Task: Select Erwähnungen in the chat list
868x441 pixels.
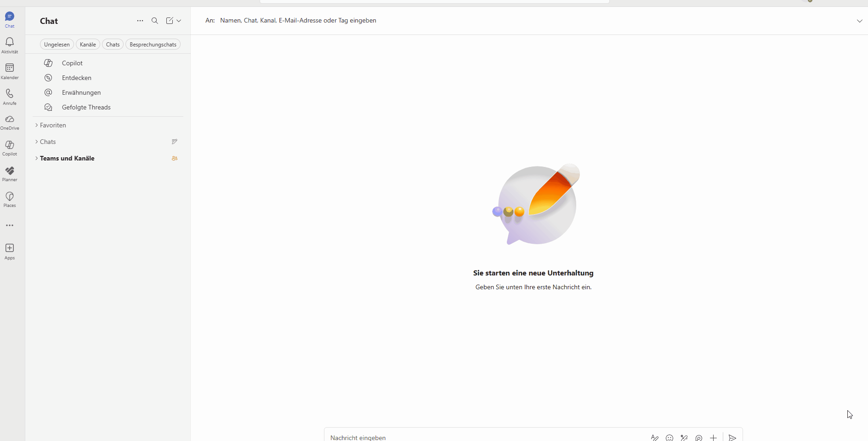Action: tap(81, 92)
